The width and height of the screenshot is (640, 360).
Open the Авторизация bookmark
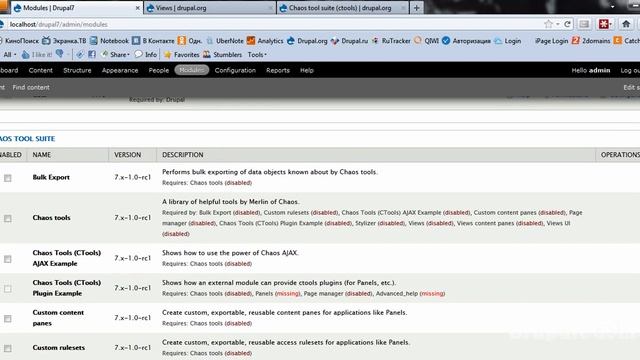(x=467, y=41)
